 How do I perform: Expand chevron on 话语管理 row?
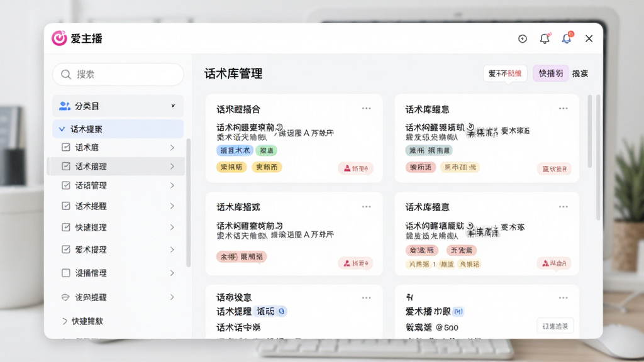[x=172, y=185]
